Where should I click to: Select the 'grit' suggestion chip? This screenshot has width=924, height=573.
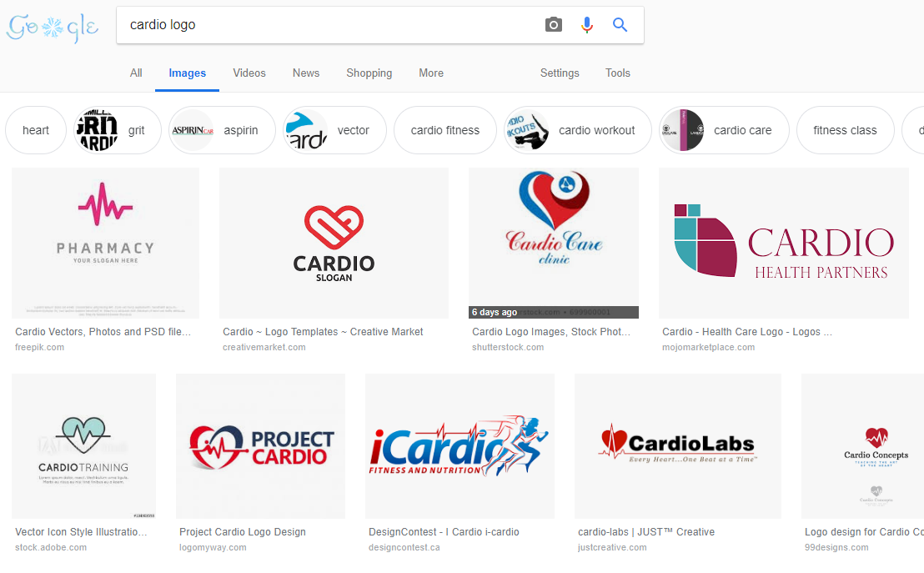point(118,130)
